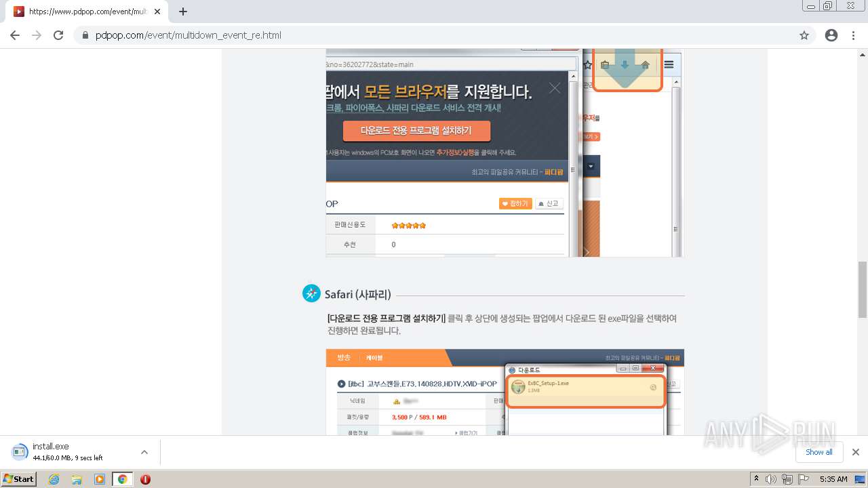View site information lock icon

85,35
